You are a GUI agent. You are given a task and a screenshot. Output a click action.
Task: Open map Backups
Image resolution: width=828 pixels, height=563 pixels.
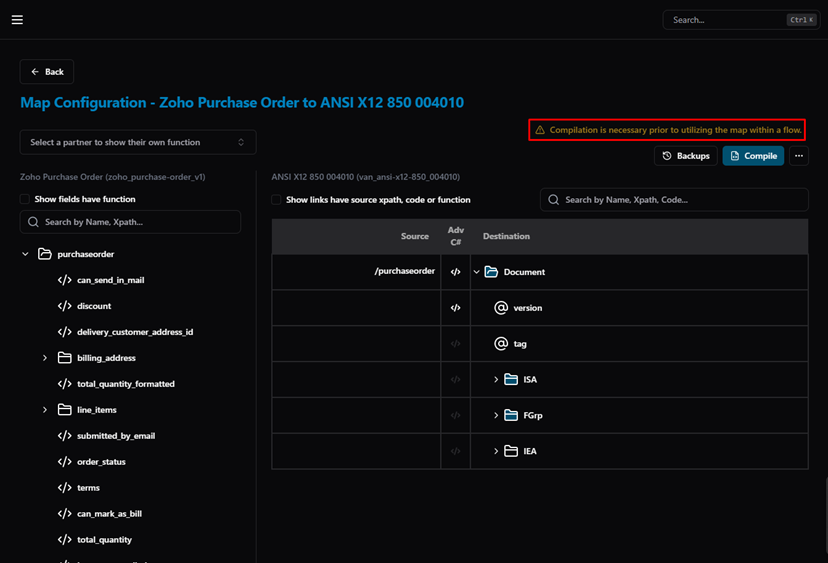[685, 156]
